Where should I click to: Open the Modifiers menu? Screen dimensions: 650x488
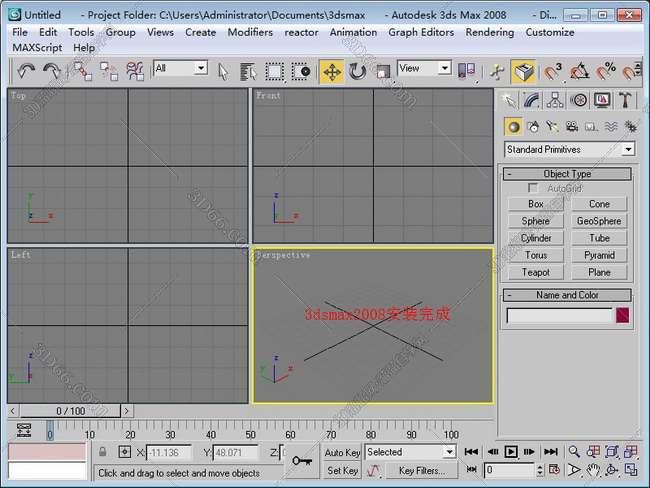tap(250, 32)
